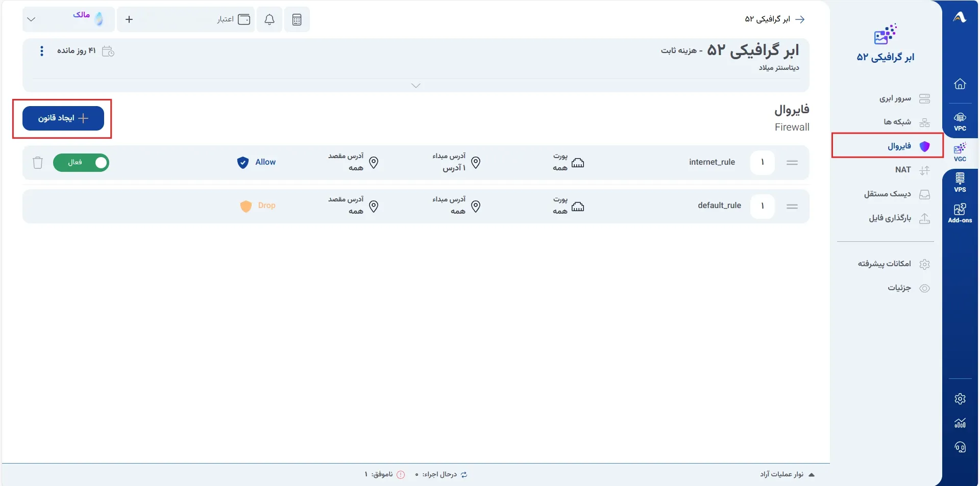
Task: Open Add-ons from the blue sidebar
Action: [x=960, y=213]
